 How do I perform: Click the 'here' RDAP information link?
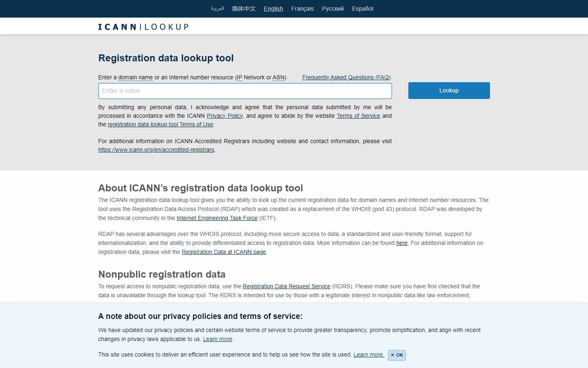pos(402,243)
